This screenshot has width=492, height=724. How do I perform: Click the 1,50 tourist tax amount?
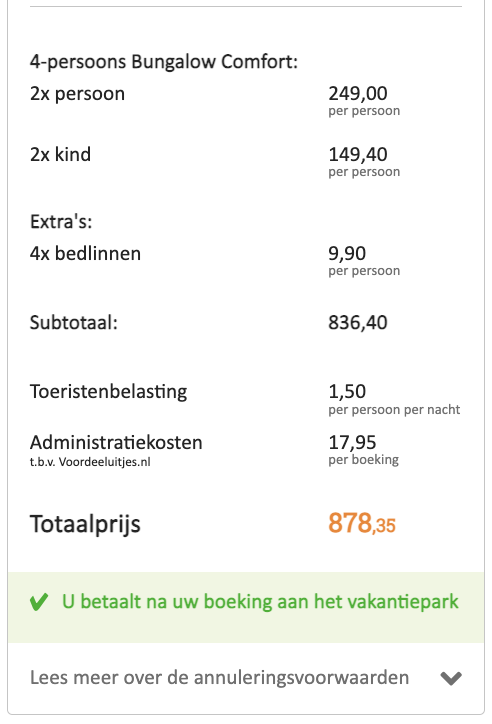coord(347,392)
